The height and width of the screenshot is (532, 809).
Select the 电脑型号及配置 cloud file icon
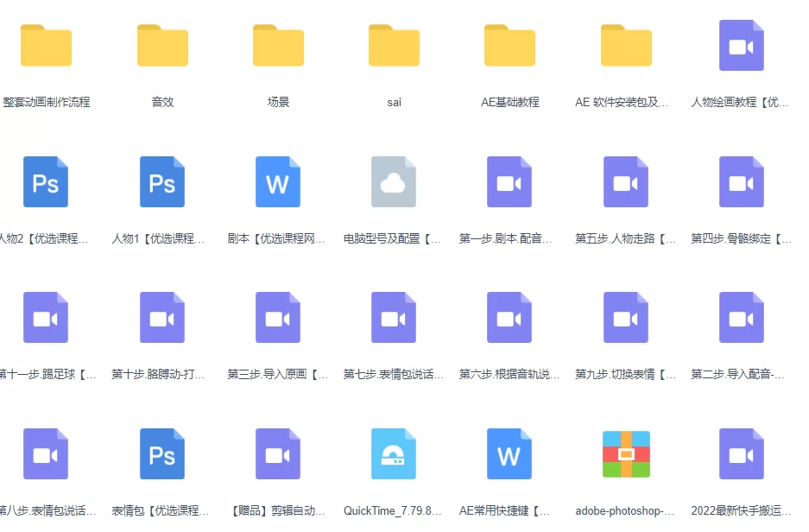point(394,182)
